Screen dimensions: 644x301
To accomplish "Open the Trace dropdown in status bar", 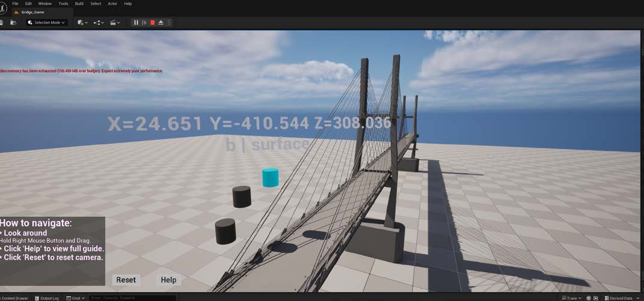I will pyautogui.click(x=571, y=298).
